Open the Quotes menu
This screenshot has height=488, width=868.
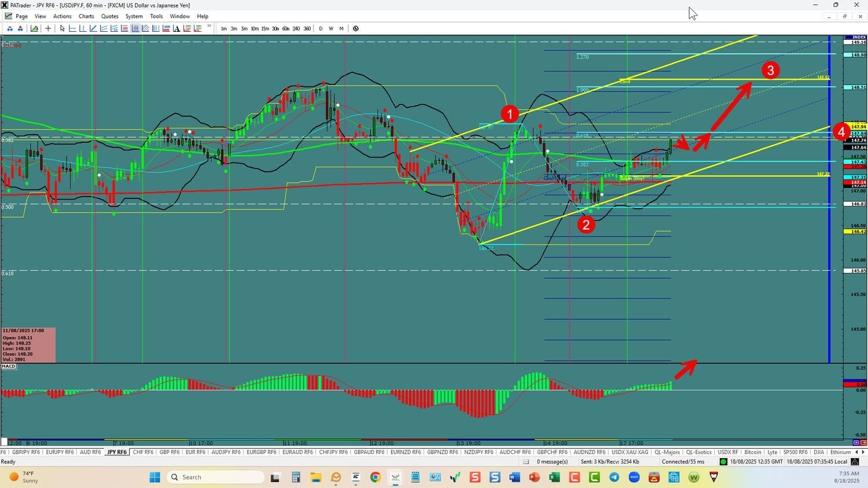109,16
